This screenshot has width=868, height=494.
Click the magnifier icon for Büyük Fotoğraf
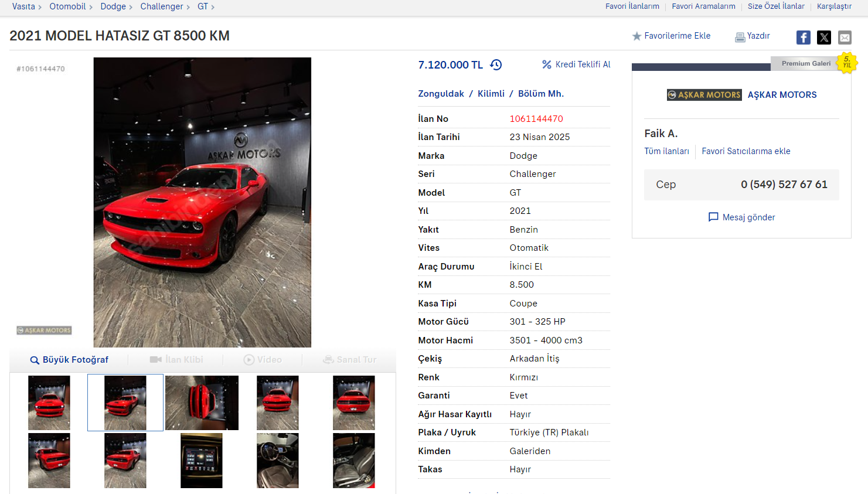tap(35, 360)
